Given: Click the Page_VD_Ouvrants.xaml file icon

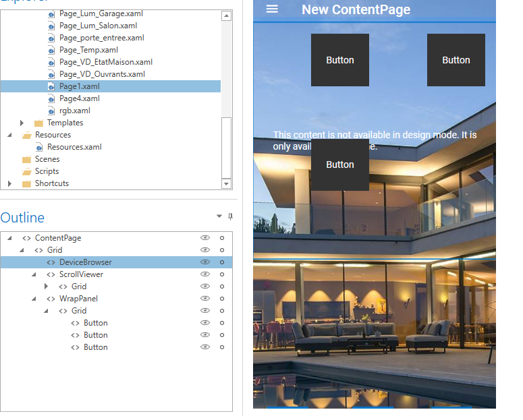Looking at the screenshot, I should coord(51,75).
